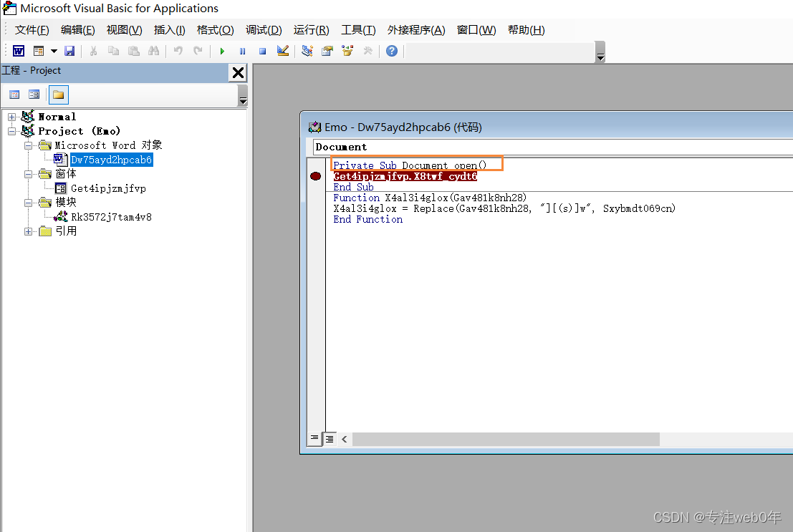Run the macro with the green play icon

coord(222,51)
